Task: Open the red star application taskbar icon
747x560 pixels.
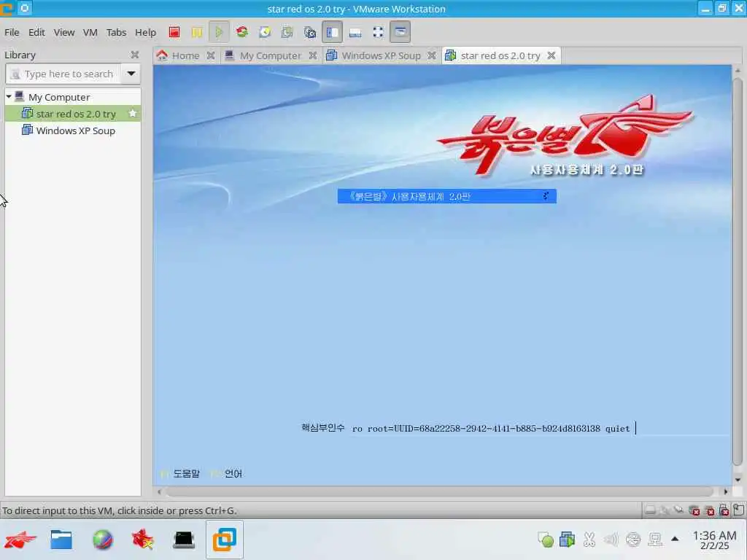Action: click(143, 540)
